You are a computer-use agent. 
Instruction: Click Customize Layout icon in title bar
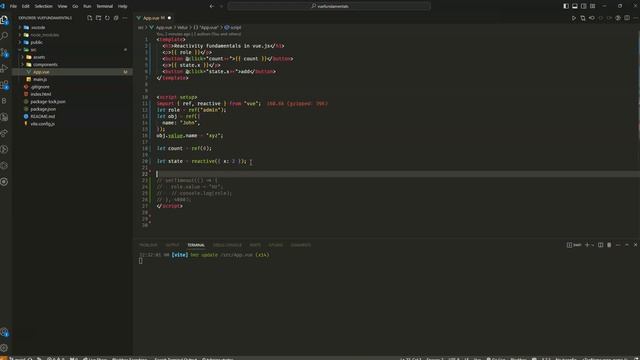coord(593,6)
